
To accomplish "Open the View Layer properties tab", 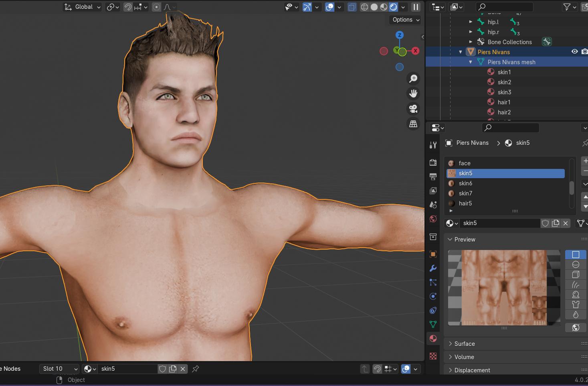I will (433, 191).
